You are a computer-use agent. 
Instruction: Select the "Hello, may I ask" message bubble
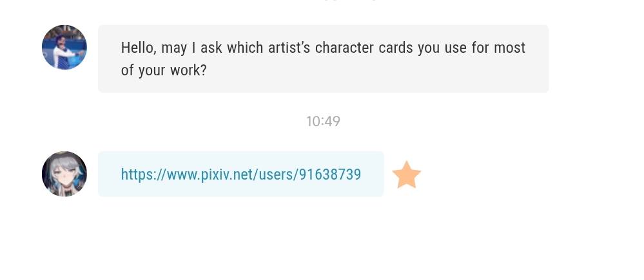(x=323, y=59)
